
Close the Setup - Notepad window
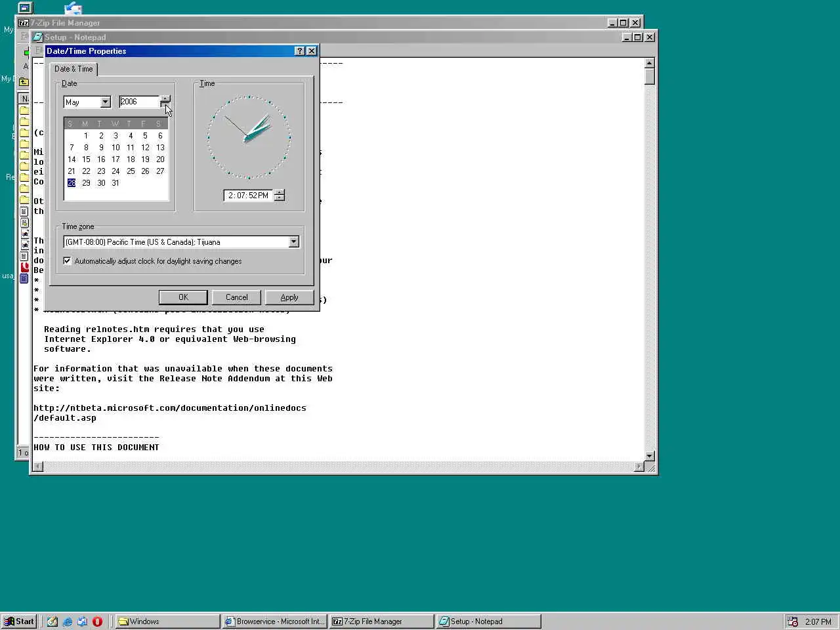tap(650, 37)
